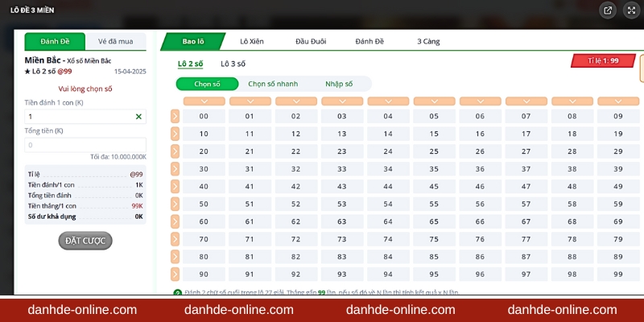Expand chevron above column 05

click(x=434, y=101)
